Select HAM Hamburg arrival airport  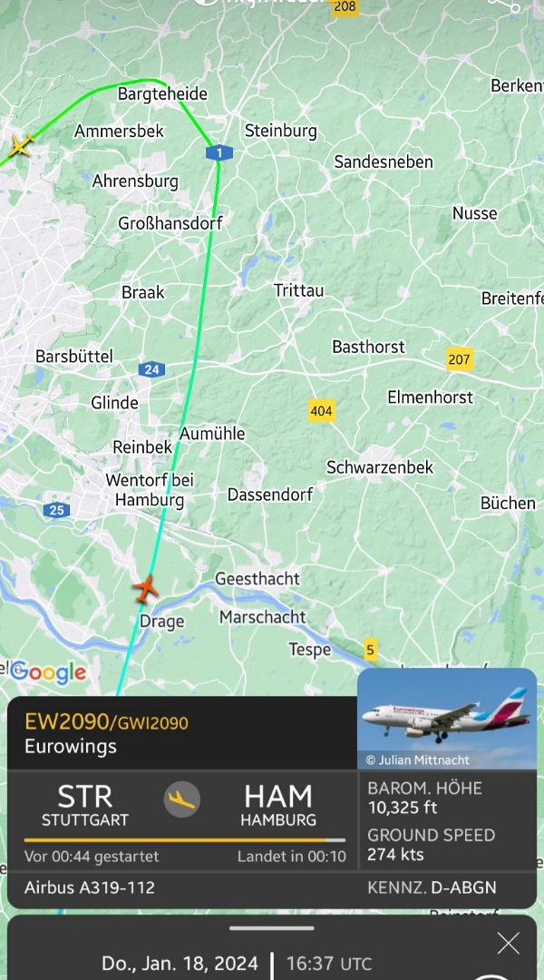[x=278, y=805]
